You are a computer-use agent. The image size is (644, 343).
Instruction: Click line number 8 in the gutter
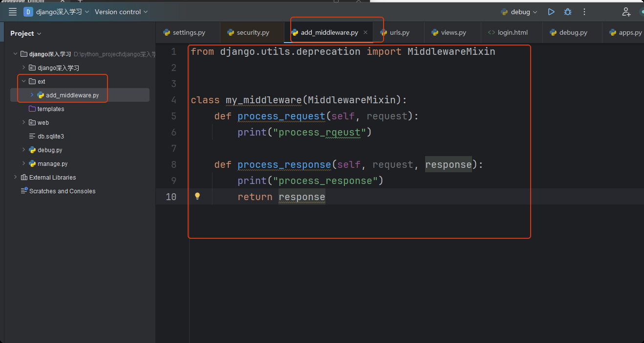coord(174,164)
